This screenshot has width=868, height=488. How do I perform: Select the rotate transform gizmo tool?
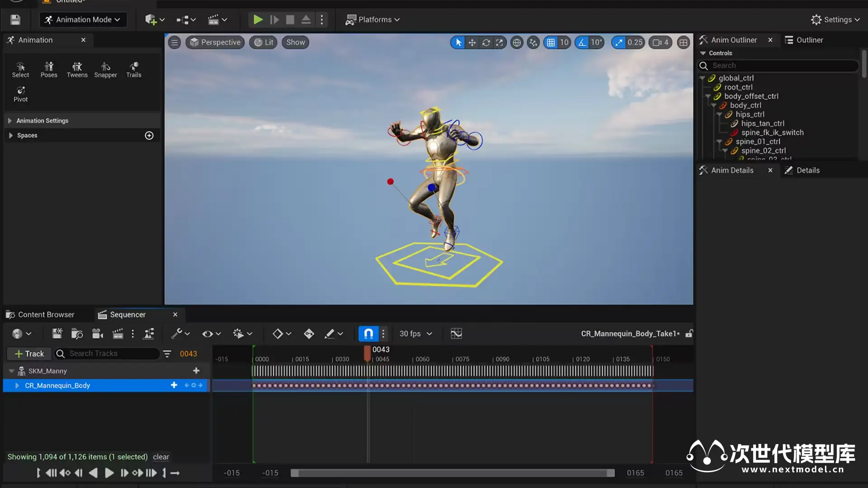486,42
